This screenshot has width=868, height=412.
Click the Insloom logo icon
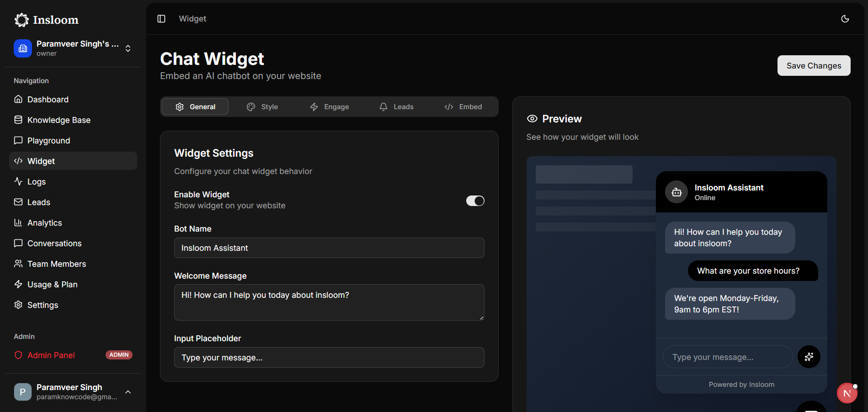pos(21,20)
